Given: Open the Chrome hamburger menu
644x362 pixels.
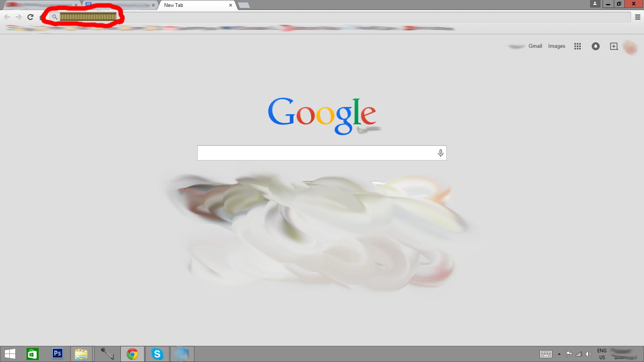Looking at the screenshot, I should pos(638,17).
